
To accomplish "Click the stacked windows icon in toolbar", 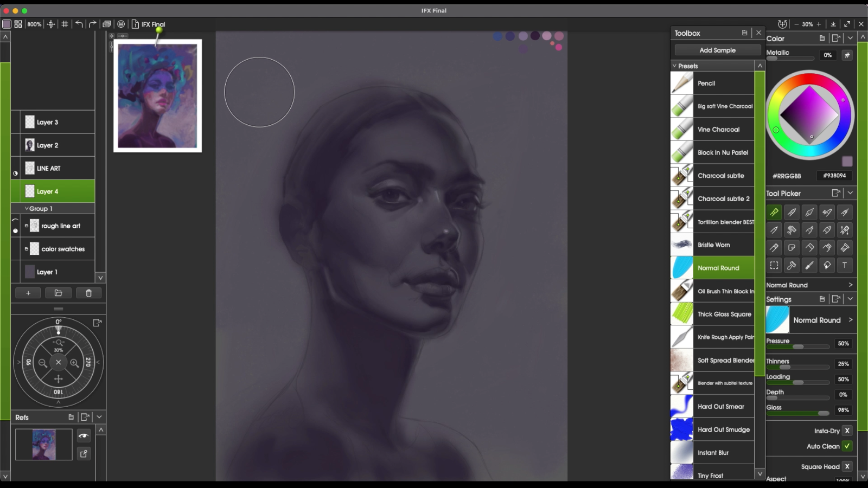I will point(107,24).
